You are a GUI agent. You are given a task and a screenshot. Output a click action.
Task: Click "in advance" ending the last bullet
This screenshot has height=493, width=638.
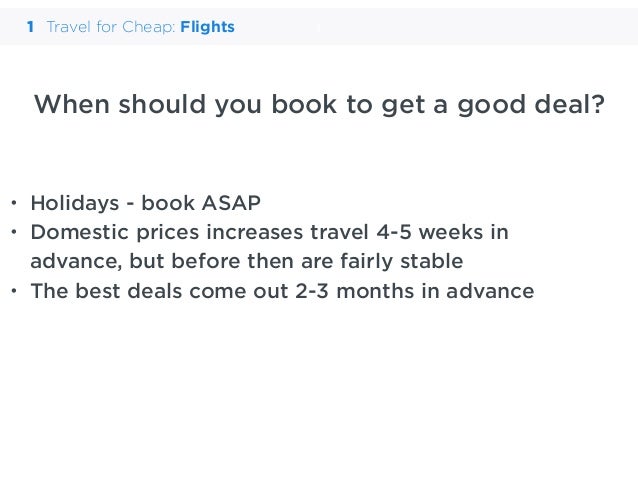coord(483,291)
